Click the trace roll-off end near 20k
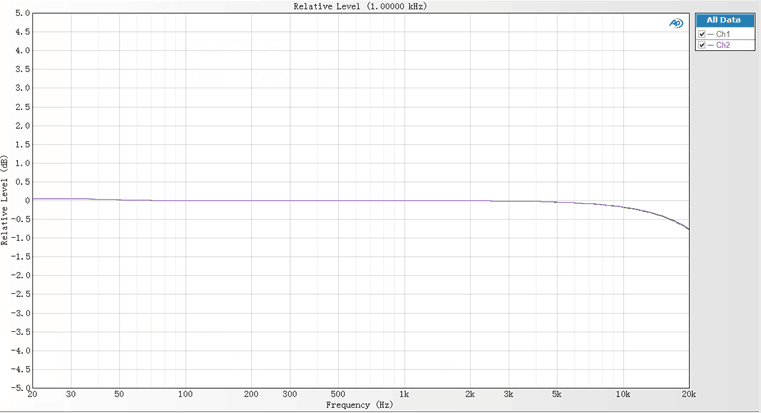The width and height of the screenshot is (761, 413). [x=687, y=229]
